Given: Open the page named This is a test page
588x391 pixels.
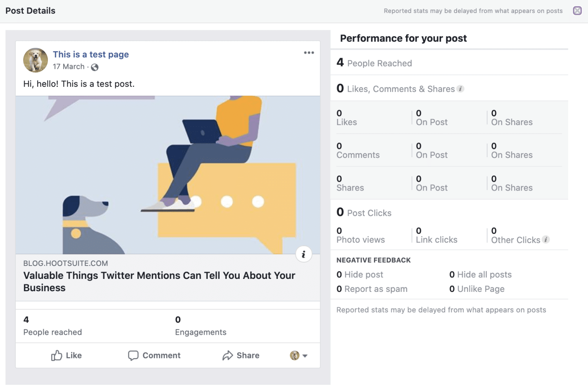Looking at the screenshot, I should tap(91, 54).
